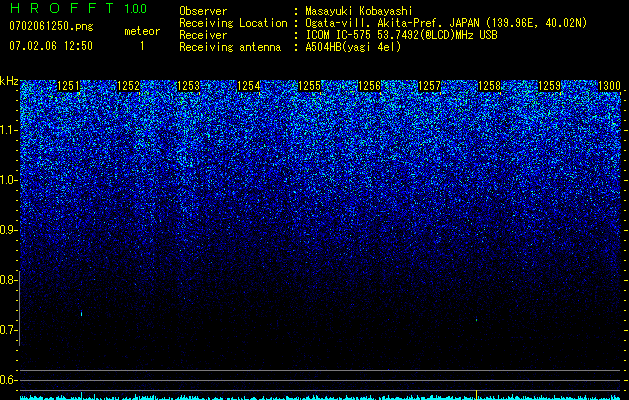Click the faint echo dot near 1258
This screenshot has height=400, width=629.
coord(477,320)
